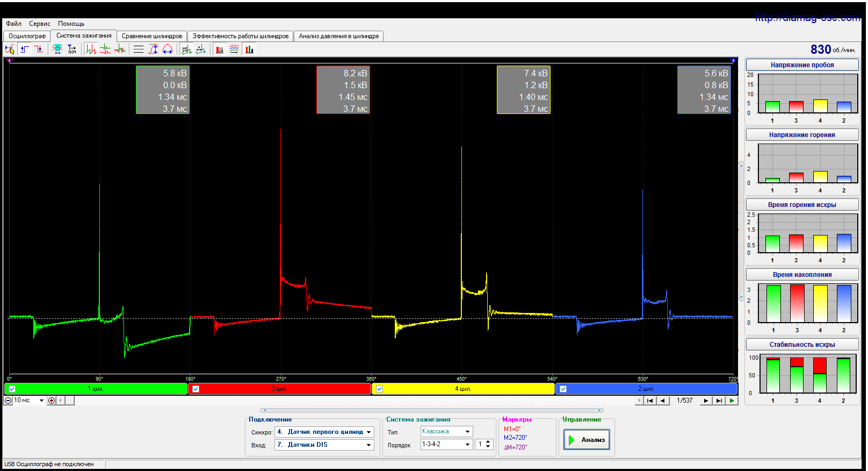Zoom in with the plus icon

point(52,401)
